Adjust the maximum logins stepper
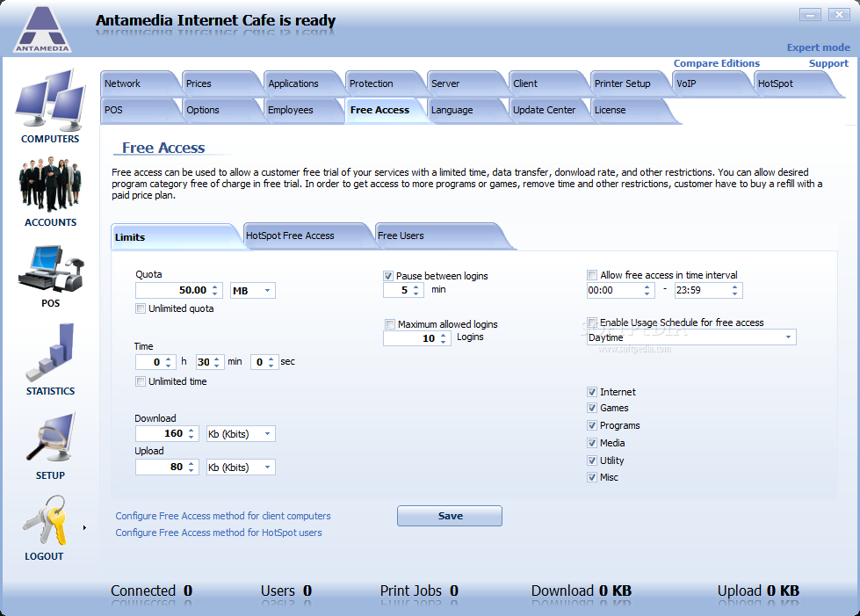The width and height of the screenshot is (860, 616). (443, 338)
